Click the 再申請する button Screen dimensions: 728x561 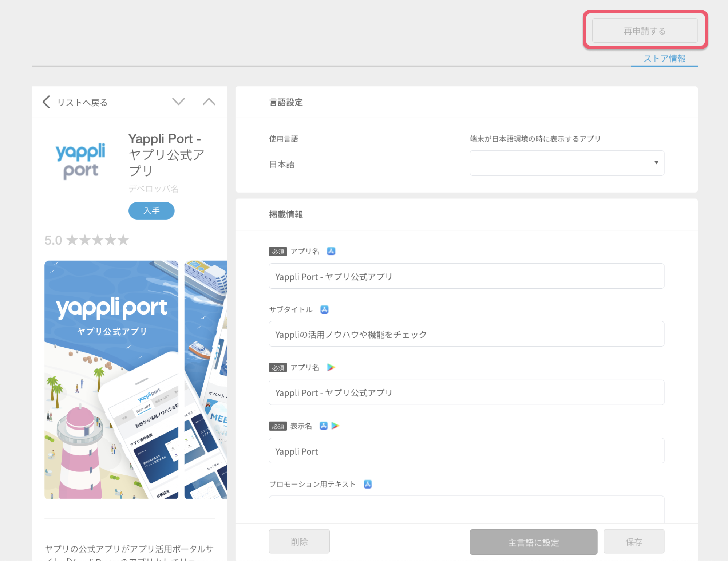tap(645, 31)
